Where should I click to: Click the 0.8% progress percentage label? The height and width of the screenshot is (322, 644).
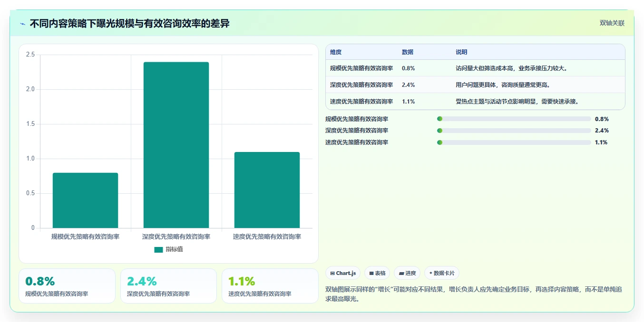(x=602, y=119)
